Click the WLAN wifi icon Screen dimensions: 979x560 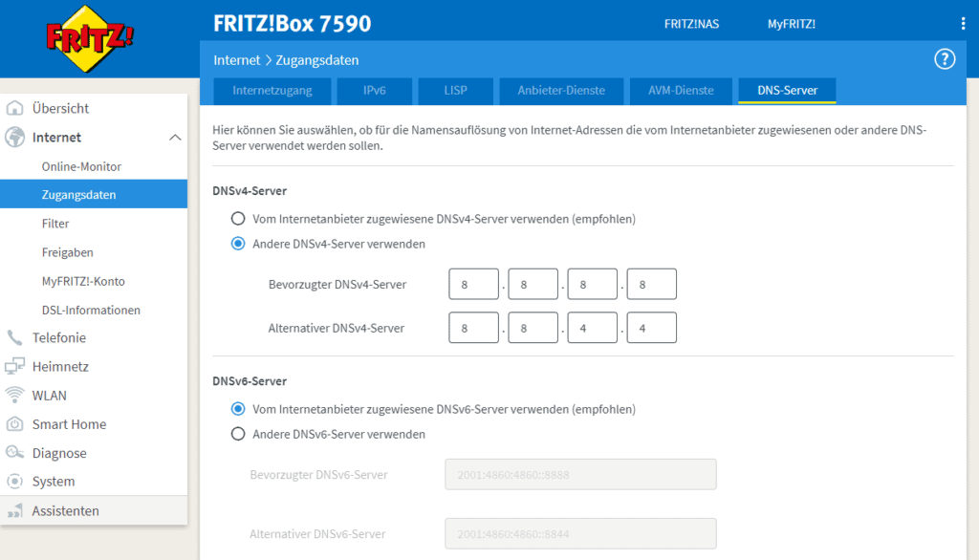pyautogui.click(x=14, y=395)
